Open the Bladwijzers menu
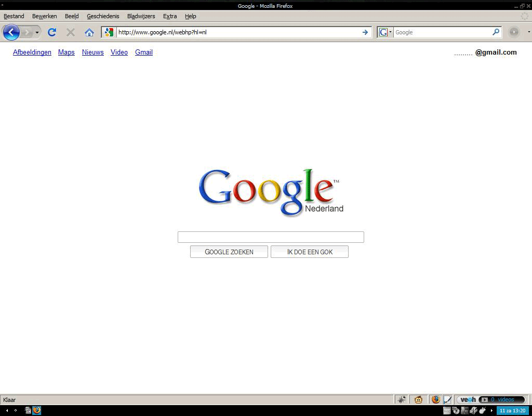The width and height of the screenshot is (532, 416). pyautogui.click(x=141, y=16)
